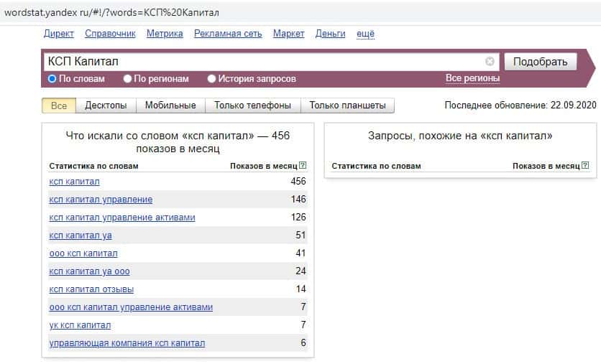Clear the search field with the X icon
The width and height of the screenshot is (601, 364).
coord(490,61)
